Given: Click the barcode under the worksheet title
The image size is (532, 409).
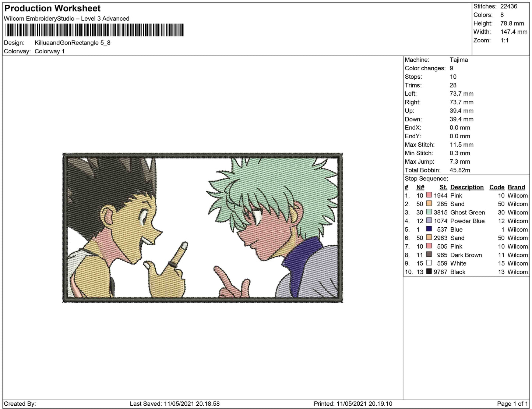Looking at the screenshot, I should click(x=94, y=30).
